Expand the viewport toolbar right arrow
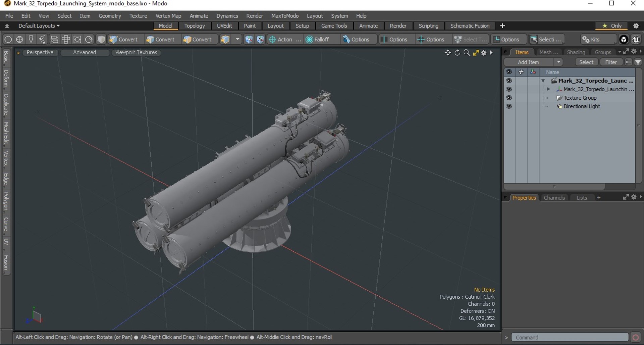This screenshot has height=345, width=644. 491,53
